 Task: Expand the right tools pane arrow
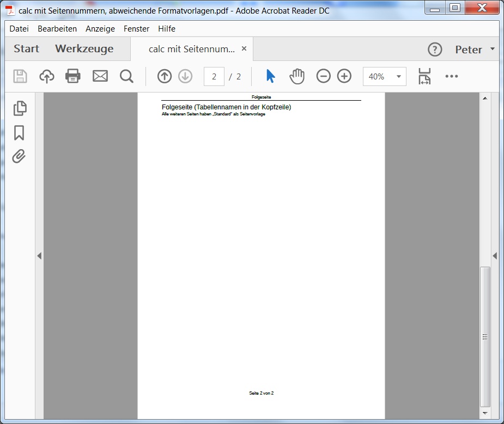[495, 256]
